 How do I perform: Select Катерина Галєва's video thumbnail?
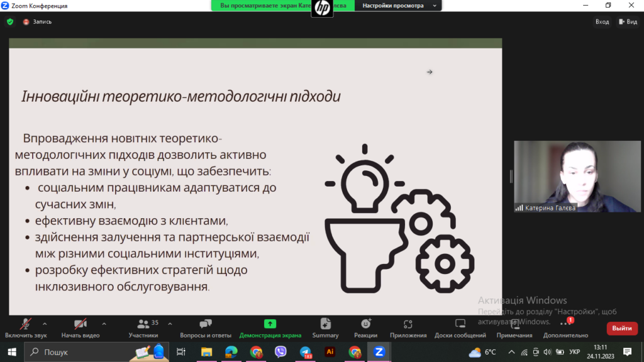[577, 176]
